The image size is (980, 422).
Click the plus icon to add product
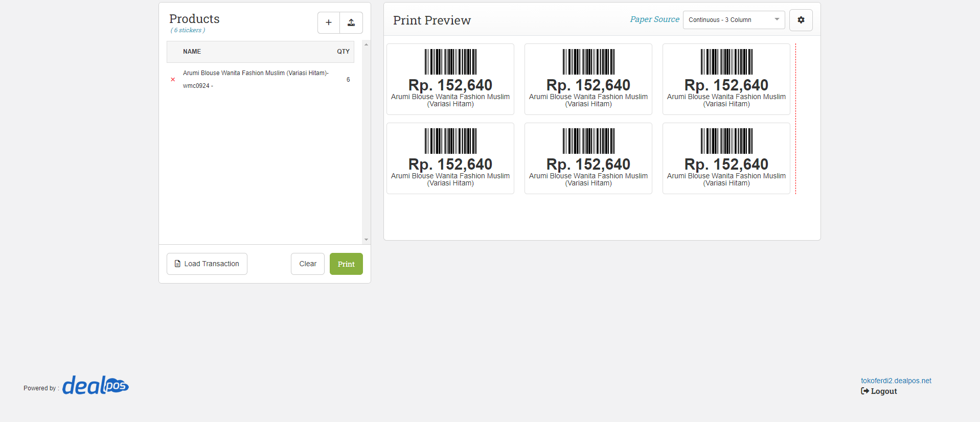[x=329, y=22]
